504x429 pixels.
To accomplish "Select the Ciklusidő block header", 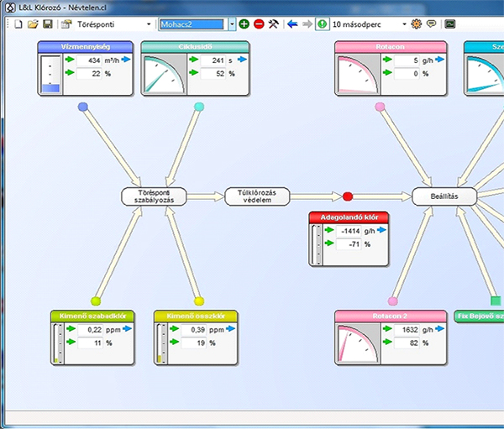I will [195, 47].
